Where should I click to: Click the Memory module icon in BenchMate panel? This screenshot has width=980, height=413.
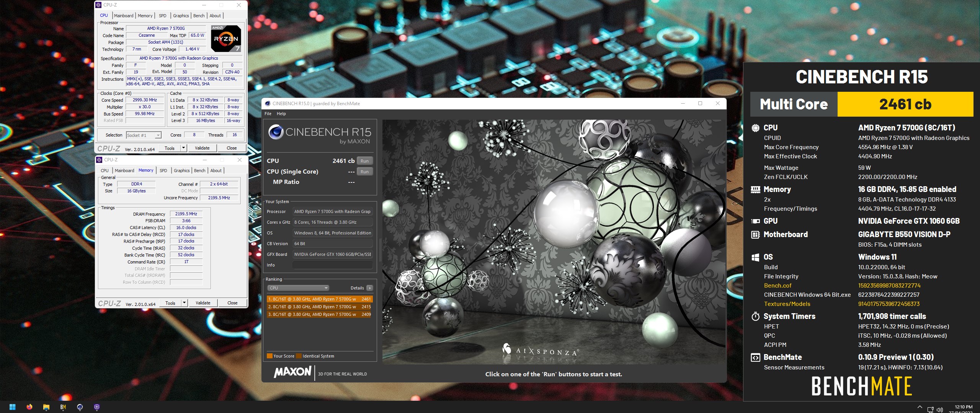point(755,189)
